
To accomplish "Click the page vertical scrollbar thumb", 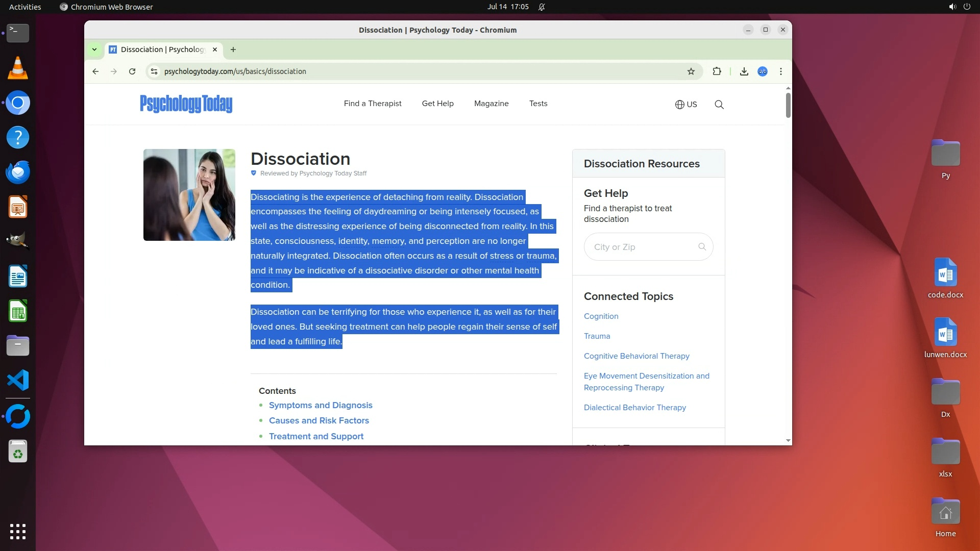I will click(788, 105).
